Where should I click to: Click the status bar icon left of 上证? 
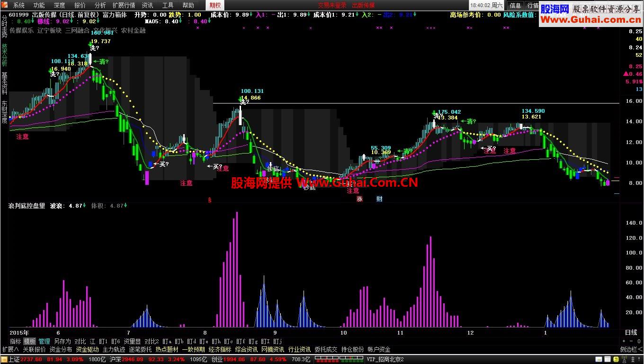(x=4, y=359)
